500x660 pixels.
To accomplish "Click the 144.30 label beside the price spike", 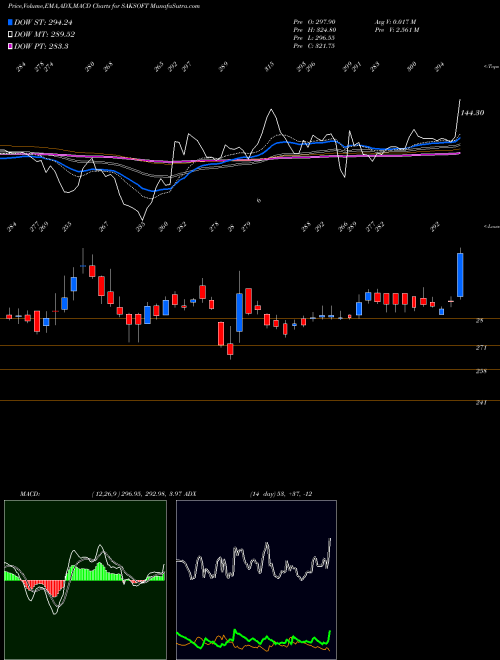I will pos(472,113).
